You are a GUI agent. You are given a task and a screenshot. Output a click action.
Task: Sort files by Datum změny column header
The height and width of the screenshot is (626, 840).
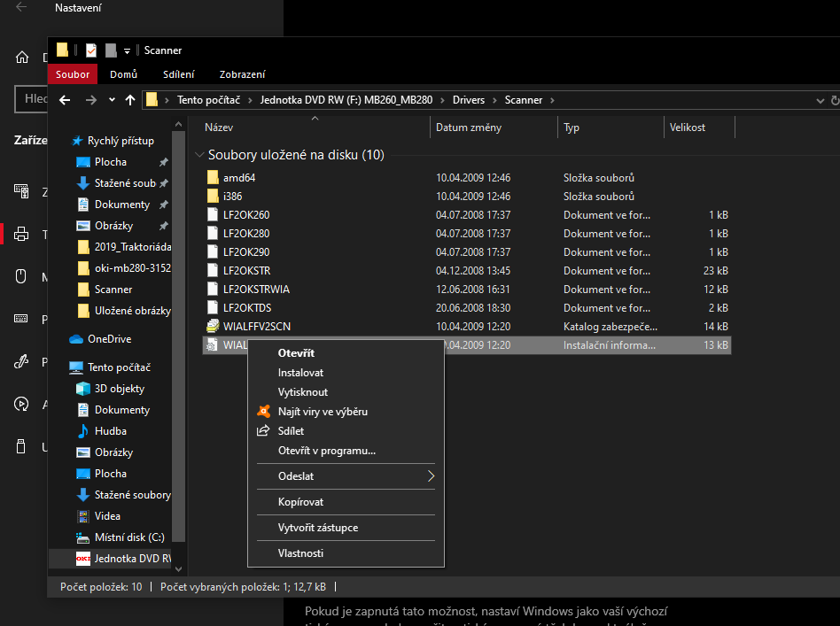(x=469, y=128)
